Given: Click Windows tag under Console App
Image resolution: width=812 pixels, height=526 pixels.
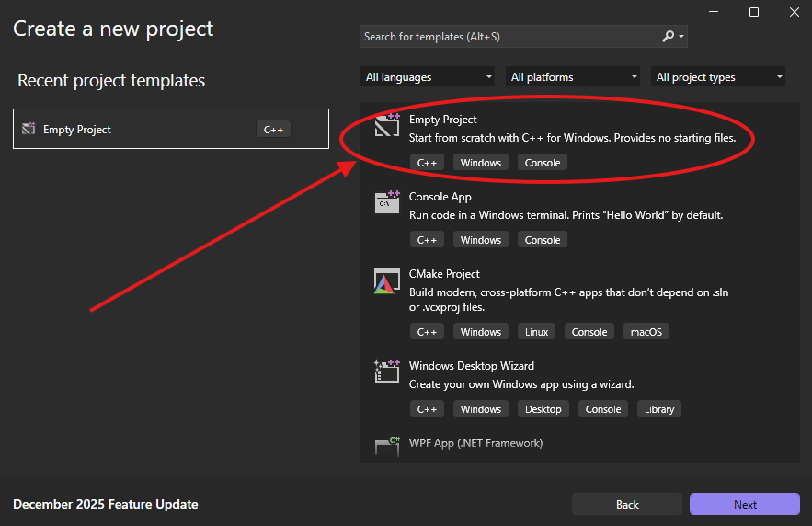Looking at the screenshot, I should click(x=481, y=240).
